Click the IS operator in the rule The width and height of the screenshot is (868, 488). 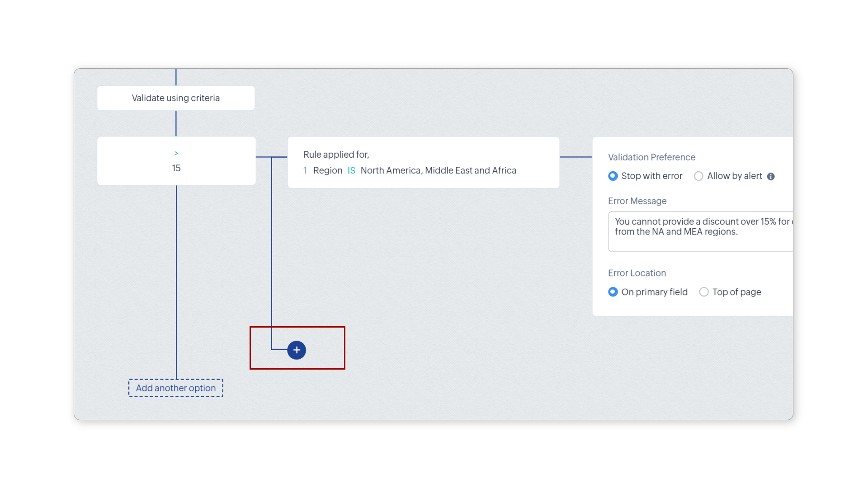coord(351,170)
